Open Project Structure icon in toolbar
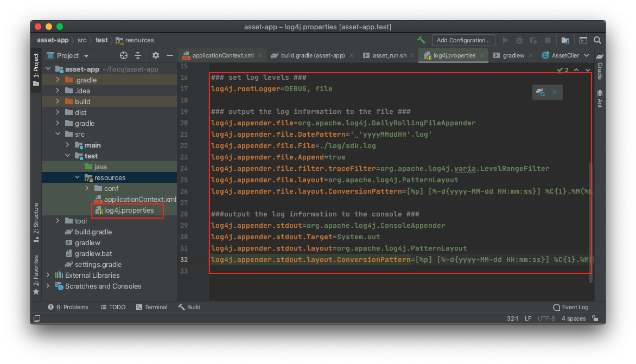The height and width of the screenshot is (364, 636). coord(565,40)
